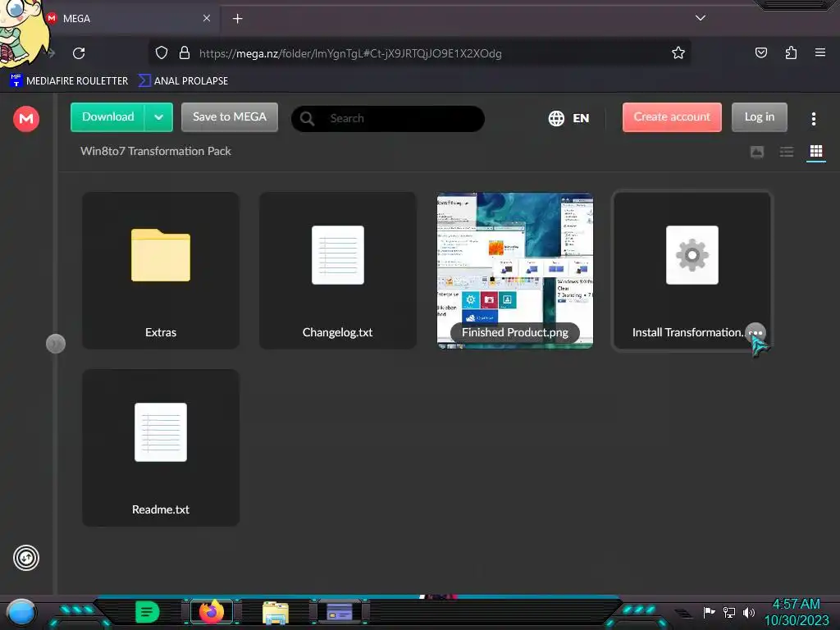Viewport: 840px width, 630px height.
Task: Select the Readme.txt file
Action: coord(161,448)
